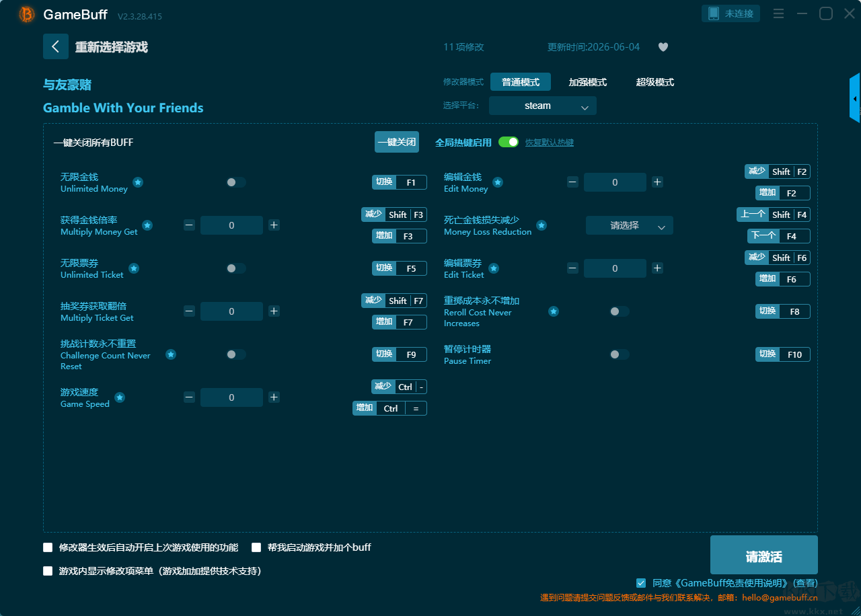The image size is (861, 616).
Task: Open the (查看) disclaimer link
Action: (x=806, y=583)
